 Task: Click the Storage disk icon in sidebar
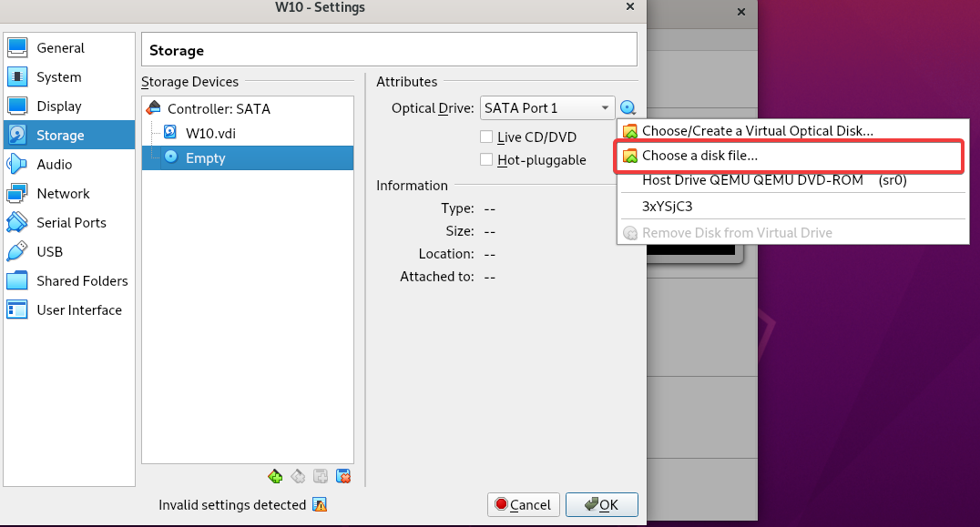[x=17, y=135]
